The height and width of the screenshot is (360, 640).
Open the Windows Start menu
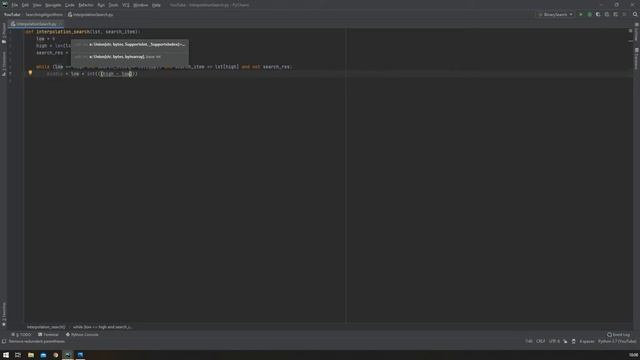(6, 355)
